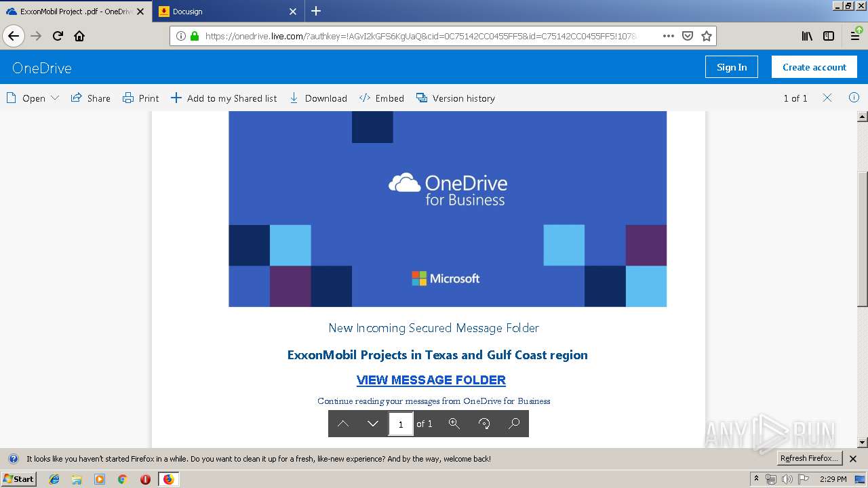Viewport: 868px width, 488px height.
Task: Search within the PDF
Action: click(x=514, y=424)
